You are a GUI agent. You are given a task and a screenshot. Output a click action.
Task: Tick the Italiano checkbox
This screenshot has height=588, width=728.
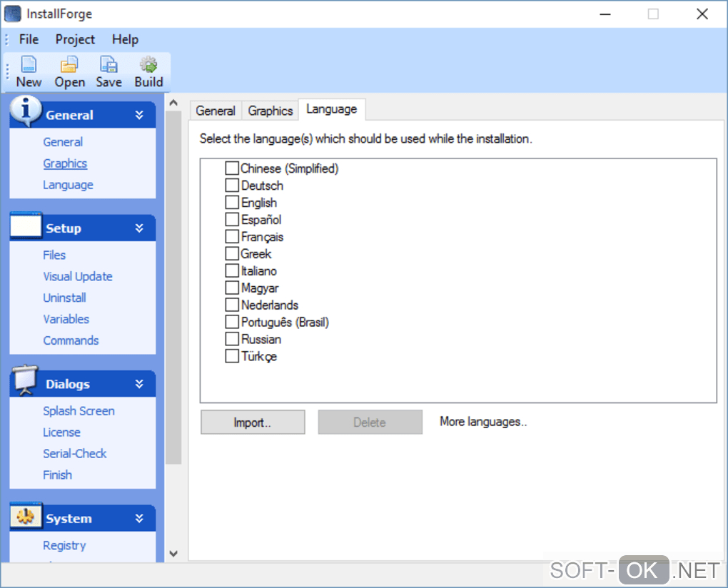232,270
